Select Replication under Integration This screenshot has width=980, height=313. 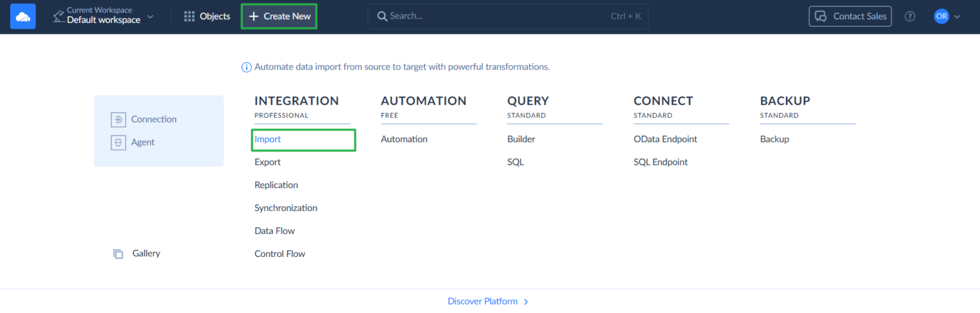(x=276, y=185)
